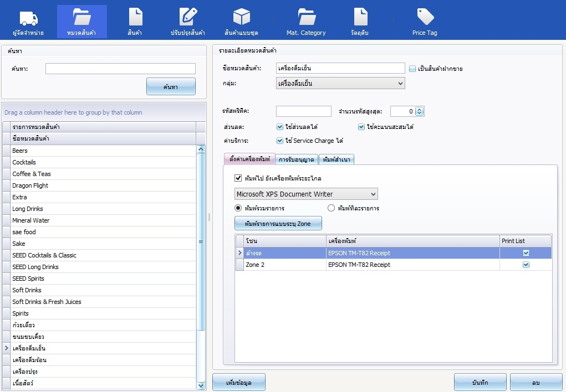Open the วัตถุดิบ document icon
566x392 pixels.
coord(360,18)
